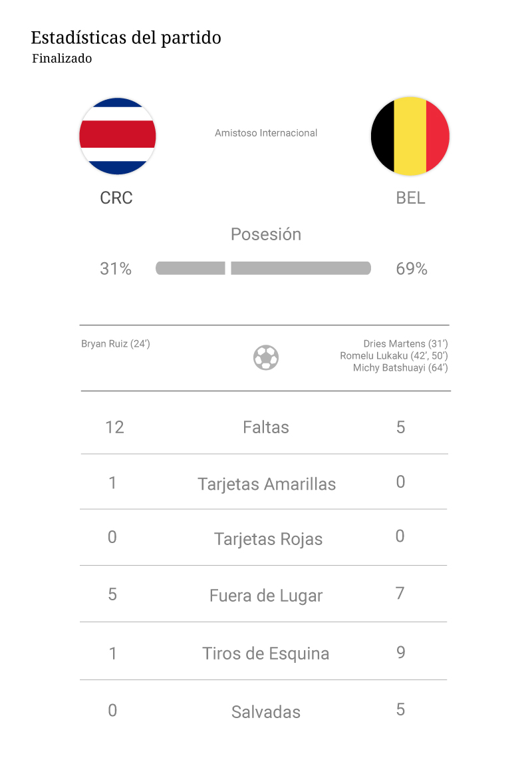Click the Belgium flag icon
Viewport: 532px width, 762px height.
click(x=410, y=136)
